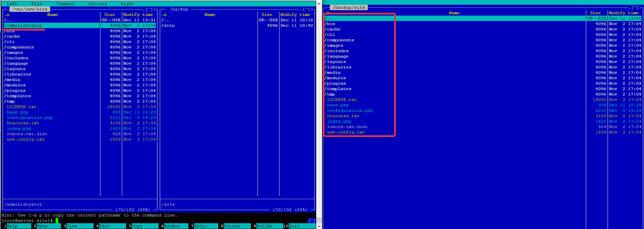Click the .n sort indicator in /backup panel
Image resolution: width=644 pixels, height=229 pixels.
pos(164,15)
